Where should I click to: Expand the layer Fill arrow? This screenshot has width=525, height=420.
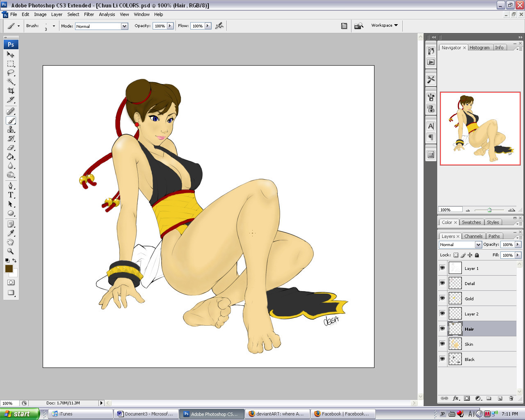[518, 255]
